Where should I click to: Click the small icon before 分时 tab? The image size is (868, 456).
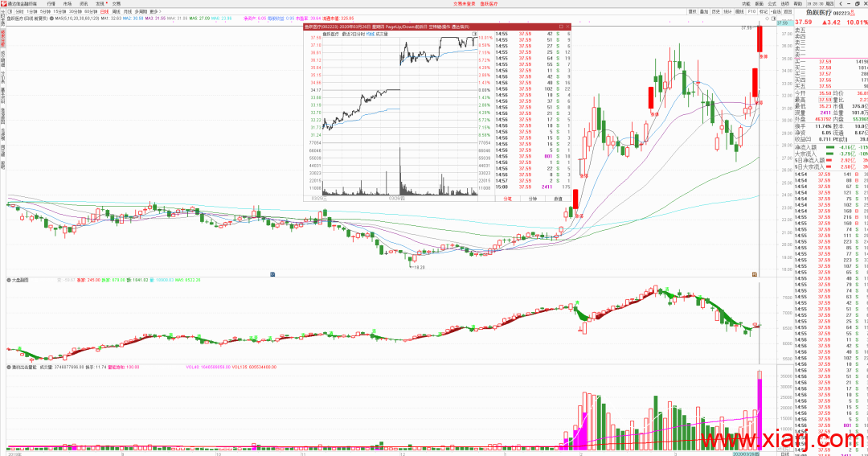[x=10, y=11]
